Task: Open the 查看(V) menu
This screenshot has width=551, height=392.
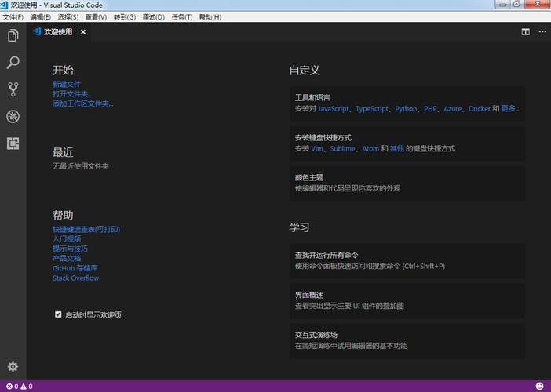Action: coord(96,17)
